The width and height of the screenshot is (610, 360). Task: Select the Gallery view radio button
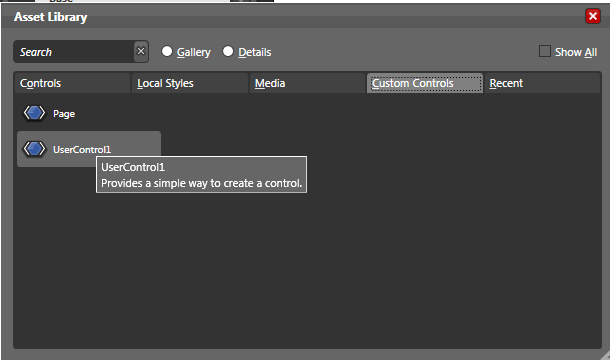pos(167,51)
